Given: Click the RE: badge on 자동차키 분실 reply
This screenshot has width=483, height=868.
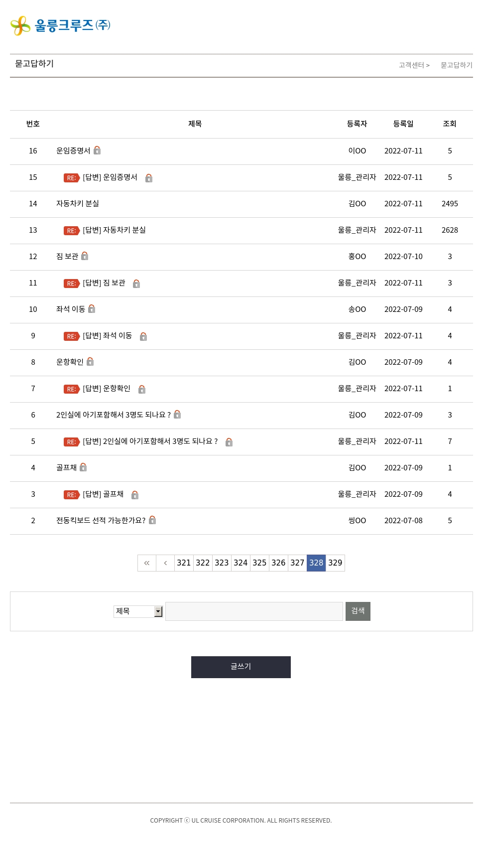Looking at the screenshot, I should tap(71, 231).
